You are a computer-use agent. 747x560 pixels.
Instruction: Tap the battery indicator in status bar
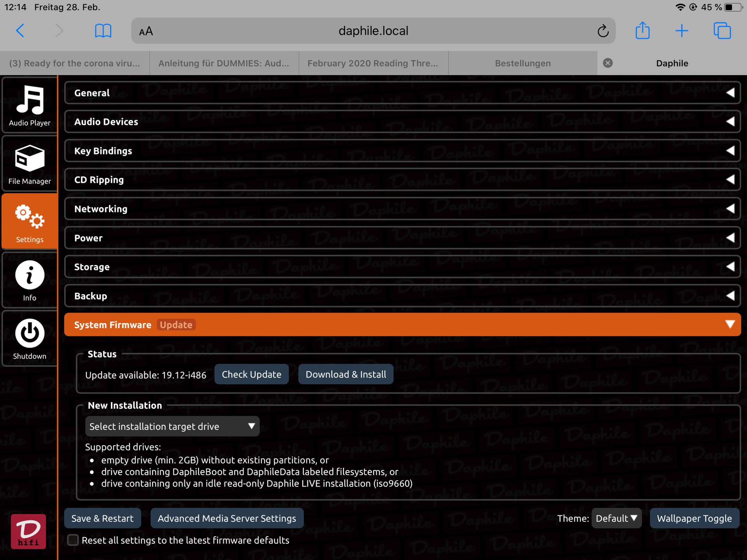(733, 7)
